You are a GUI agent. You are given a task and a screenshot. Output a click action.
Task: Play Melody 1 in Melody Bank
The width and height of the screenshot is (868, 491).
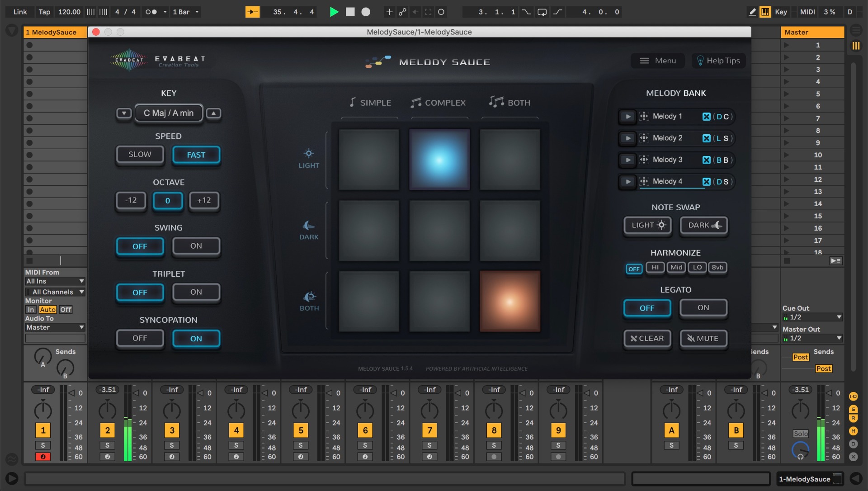[628, 117]
